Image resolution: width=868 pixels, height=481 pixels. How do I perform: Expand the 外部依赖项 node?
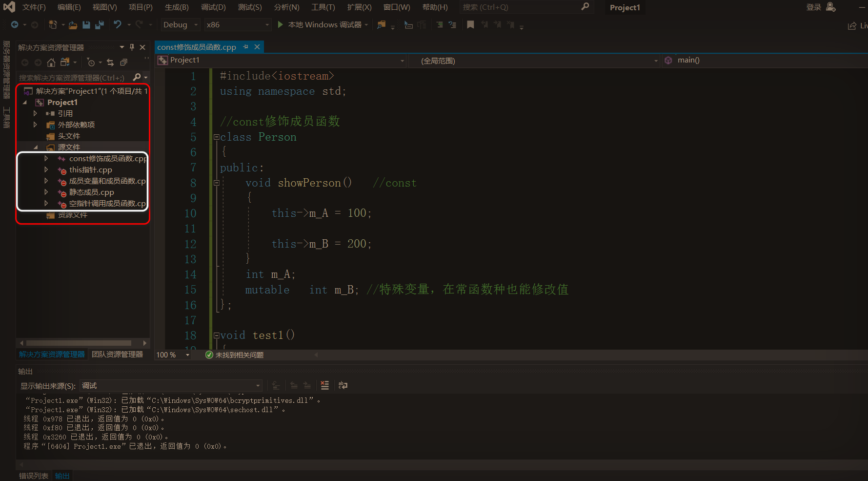click(x=35, y=125)
